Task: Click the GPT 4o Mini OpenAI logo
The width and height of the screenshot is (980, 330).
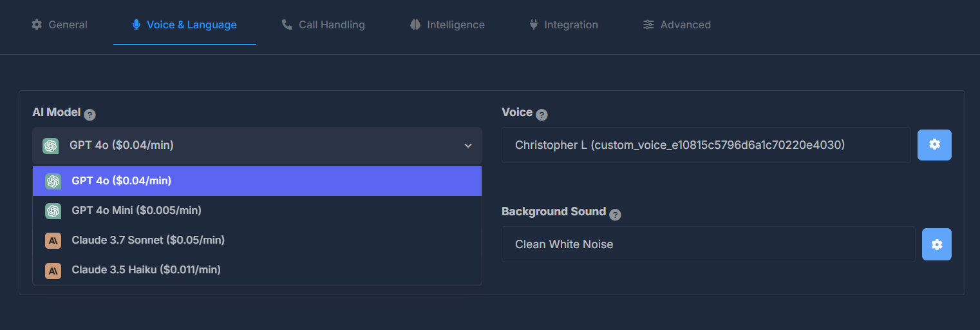Action: pyautogui.click(x=53, y=211)
